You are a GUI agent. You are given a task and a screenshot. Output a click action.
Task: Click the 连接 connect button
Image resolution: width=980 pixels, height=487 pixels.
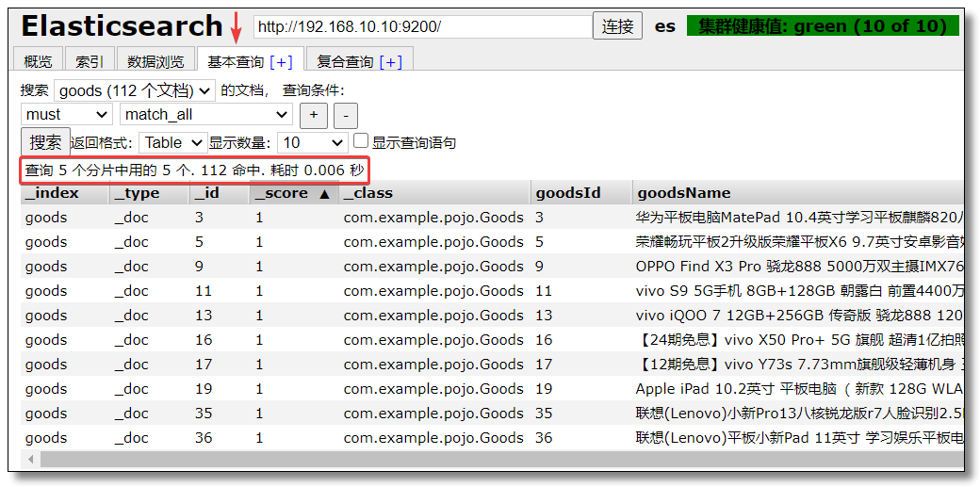tap(617, 27)
